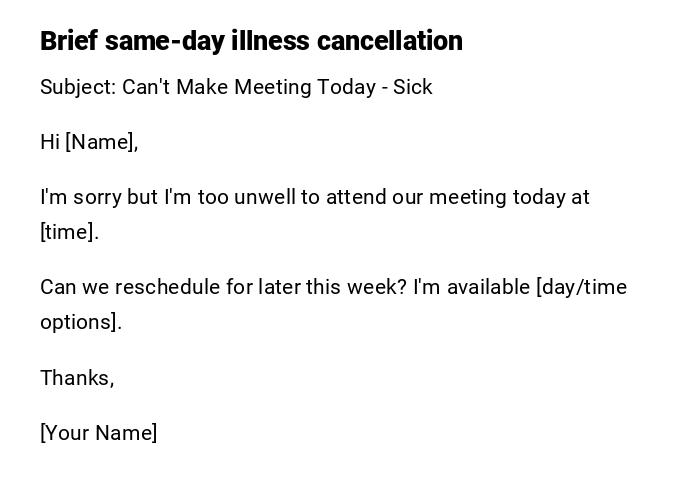
Task: Click the word "sorry" in the first paragraph
Action: click(x=97, y=197)
